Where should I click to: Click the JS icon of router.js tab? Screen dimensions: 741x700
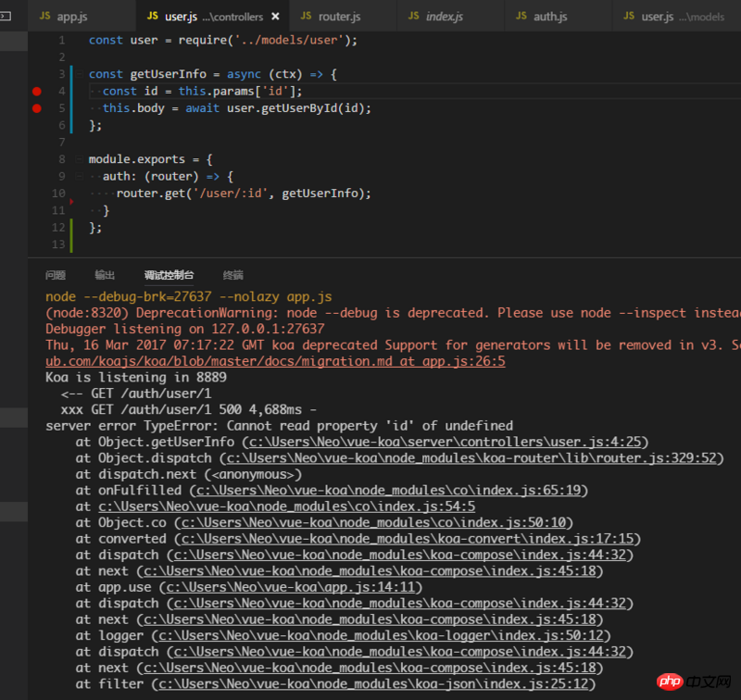(307, 17)
